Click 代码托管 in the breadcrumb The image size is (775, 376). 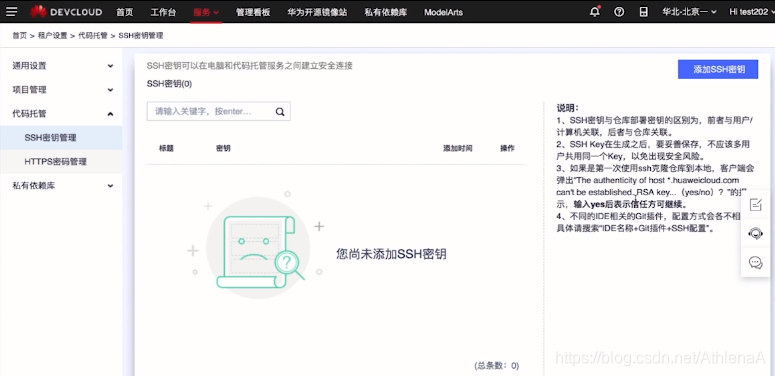[93, 36]
